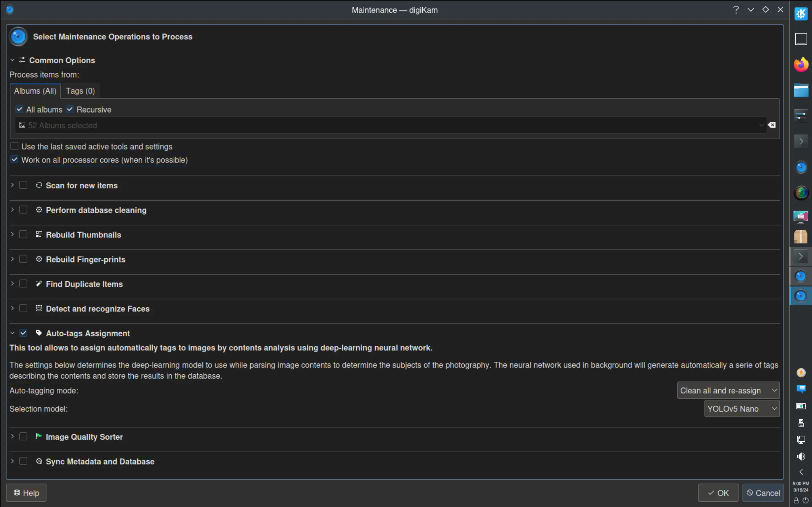Open the Dolphin file manager from the taskbar

[x=801, y=90]
